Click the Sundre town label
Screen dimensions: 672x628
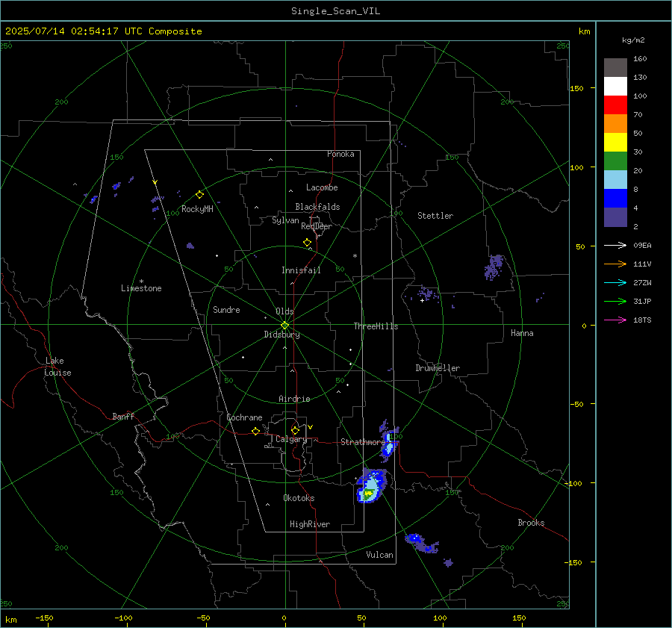(x=226, y=309)
